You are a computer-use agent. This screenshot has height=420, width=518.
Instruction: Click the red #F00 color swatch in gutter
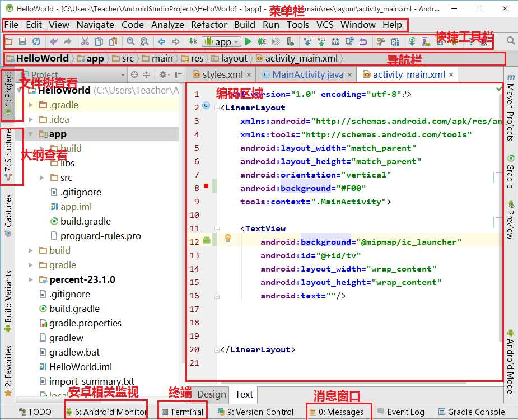(x=206, y=186)
